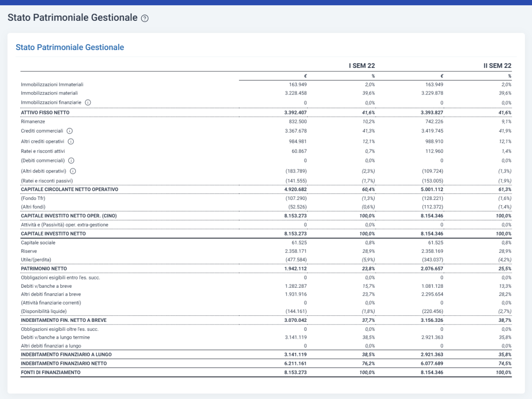This screenshot has height=399, width=532.
Task: Select the PATRIMONIO NETTO row label
Action: pyautogui.click(x=44, y=269)
